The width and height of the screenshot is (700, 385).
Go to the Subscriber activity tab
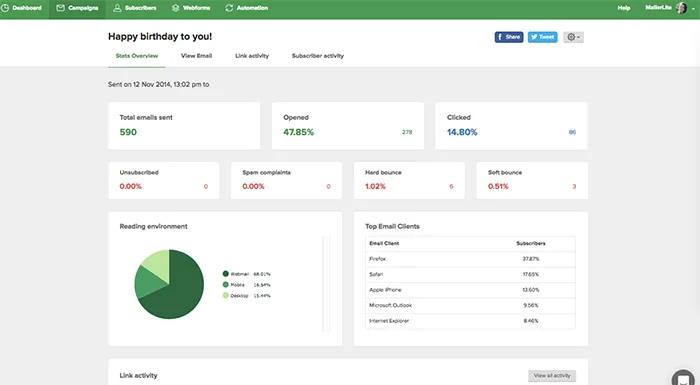pyautogui.click(x=318, y=56)
